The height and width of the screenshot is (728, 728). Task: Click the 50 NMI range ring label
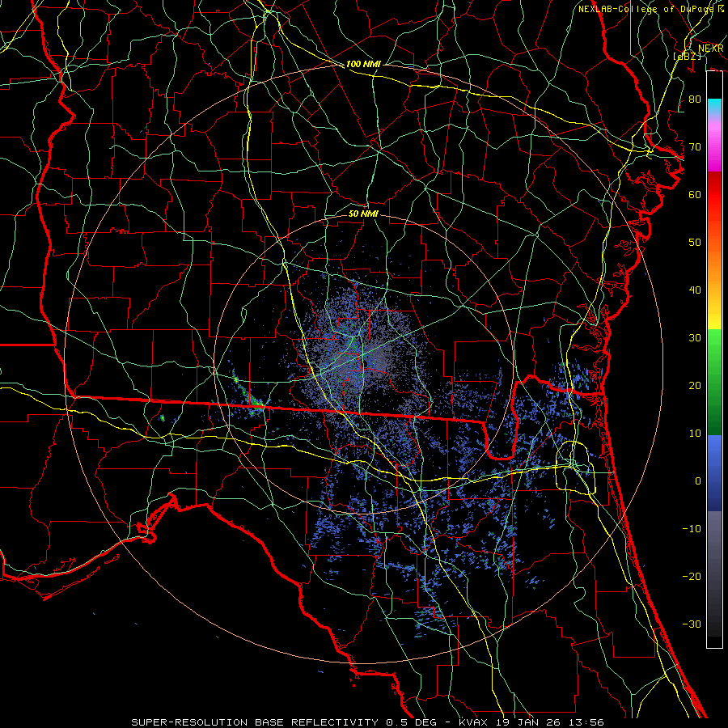pyautogui.click(x=363, y=214)
